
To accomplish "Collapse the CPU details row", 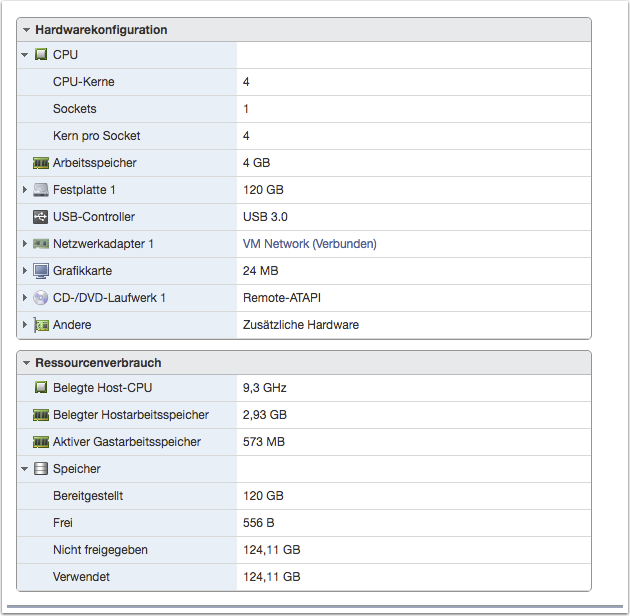I will [x=25, y=55].
